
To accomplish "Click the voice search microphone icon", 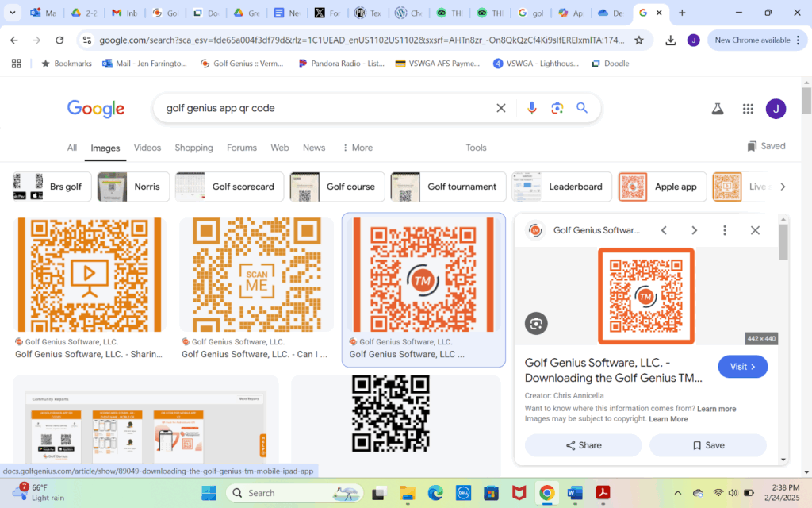I will tap(532, 108).
